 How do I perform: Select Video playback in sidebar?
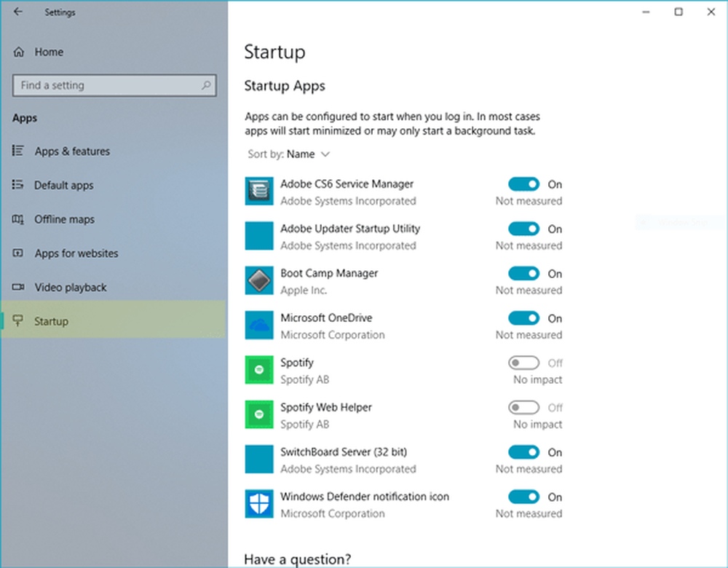click(x=70, y=288)
